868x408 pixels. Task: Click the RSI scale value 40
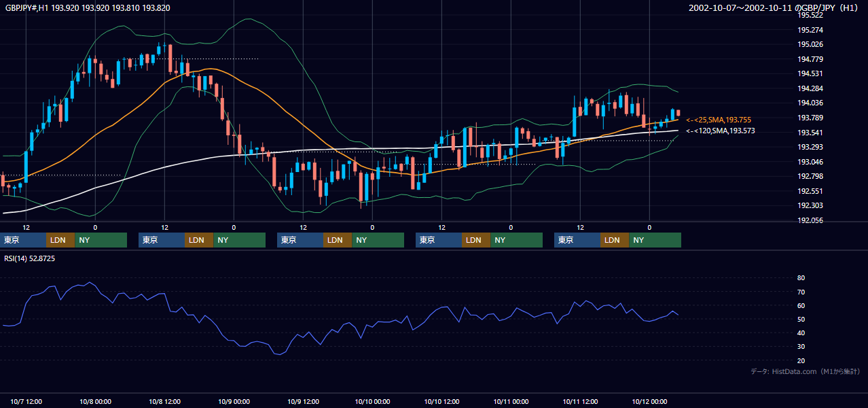click(x=801, y=333)
